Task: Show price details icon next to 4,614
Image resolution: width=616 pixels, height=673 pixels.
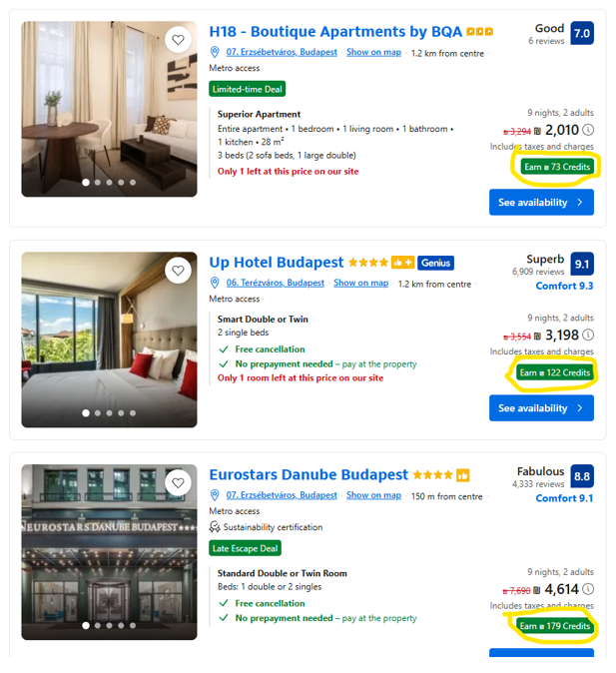Action: [588, 589]
